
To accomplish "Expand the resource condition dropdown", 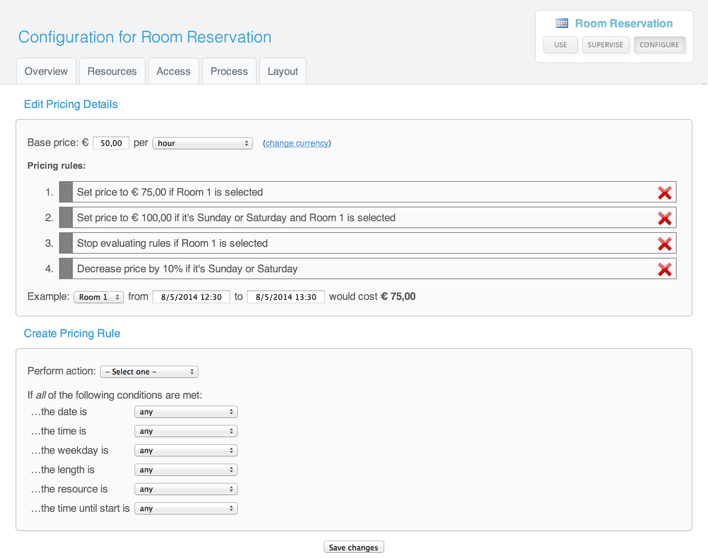I will click(x=186, y=490).
